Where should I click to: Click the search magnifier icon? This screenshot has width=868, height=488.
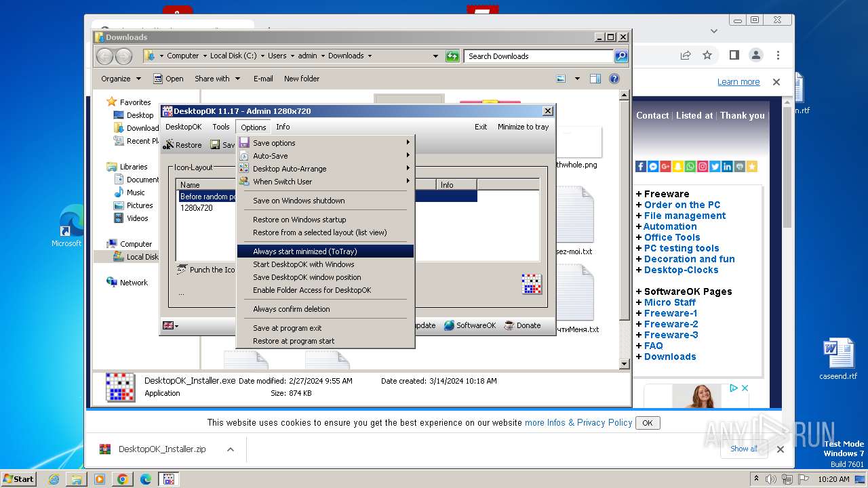[x=621, y=56]
